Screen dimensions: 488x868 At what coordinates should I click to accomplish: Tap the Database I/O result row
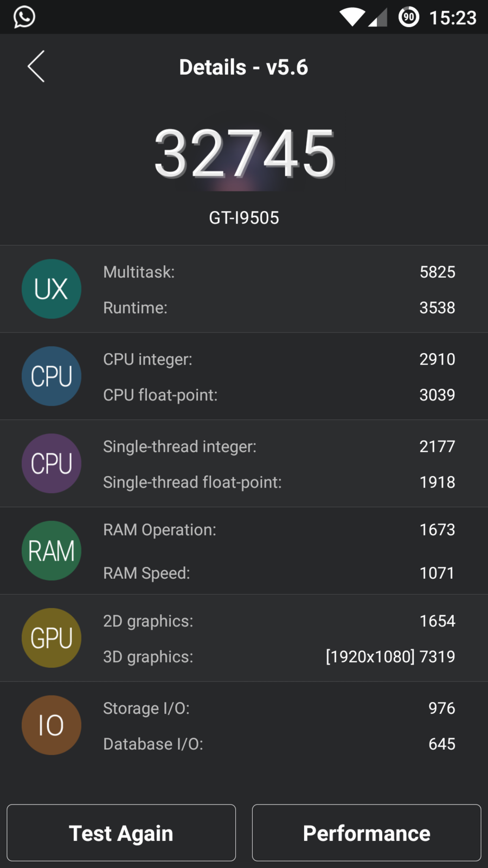point(279,744)
